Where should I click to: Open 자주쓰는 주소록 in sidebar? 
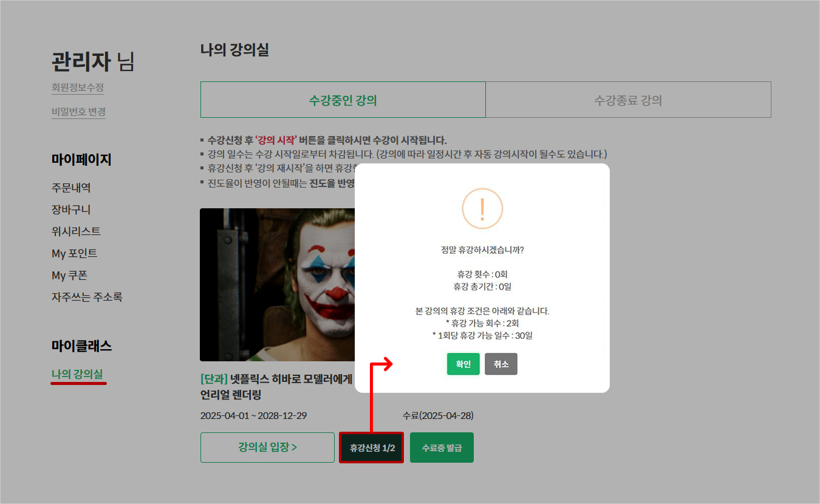pos(87,297)
